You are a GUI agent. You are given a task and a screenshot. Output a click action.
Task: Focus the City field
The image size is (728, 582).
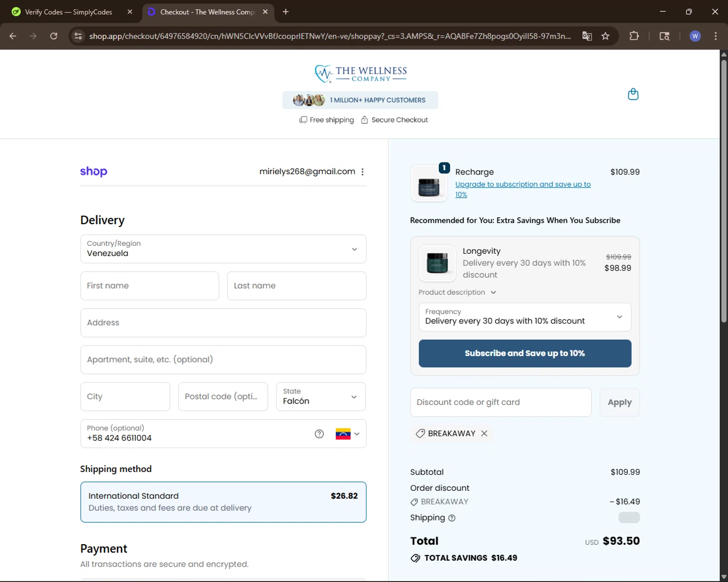[125, 397]
